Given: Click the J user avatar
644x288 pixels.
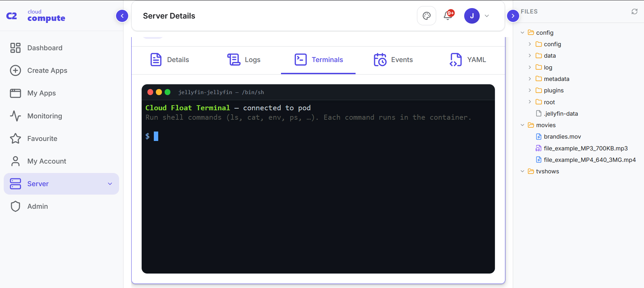Looking at the screenshot, I should pos(472,16).
